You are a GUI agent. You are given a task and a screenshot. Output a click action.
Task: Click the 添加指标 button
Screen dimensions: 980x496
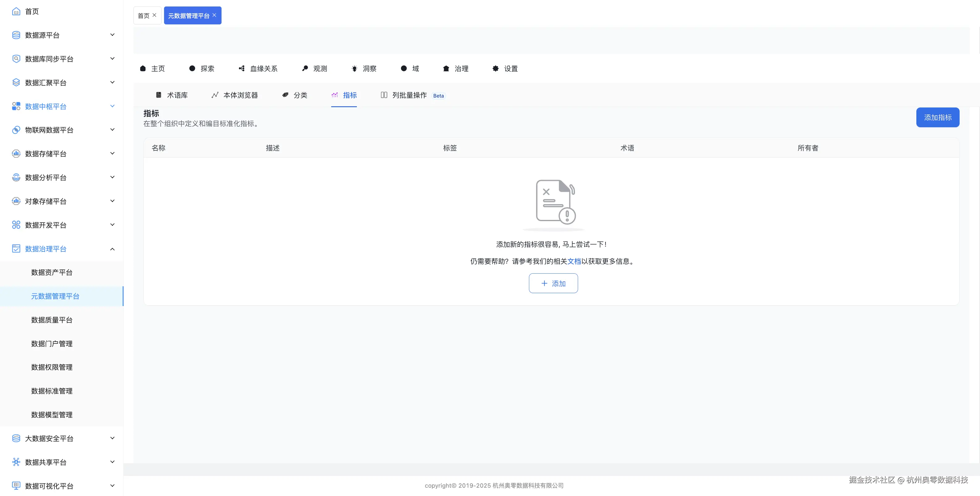point(938,117)
